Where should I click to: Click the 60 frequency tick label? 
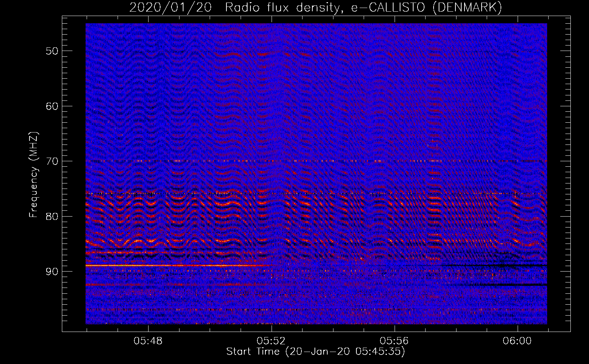pos(52,106)
